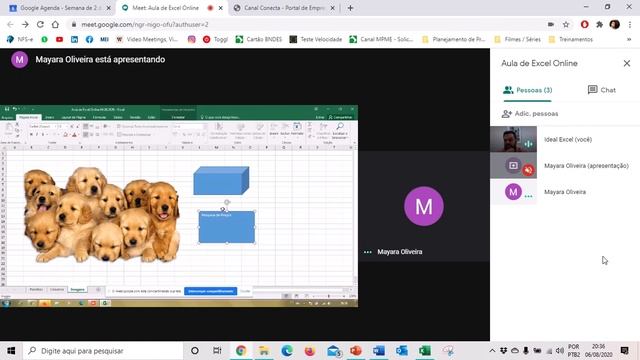Go back in browser history
Screen dimensions: 640x360
(x=10, y=24)
